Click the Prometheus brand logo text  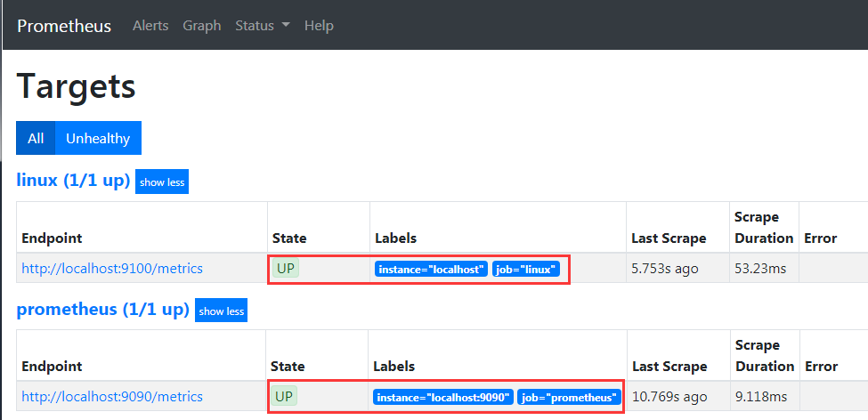(x=64, y=26)
